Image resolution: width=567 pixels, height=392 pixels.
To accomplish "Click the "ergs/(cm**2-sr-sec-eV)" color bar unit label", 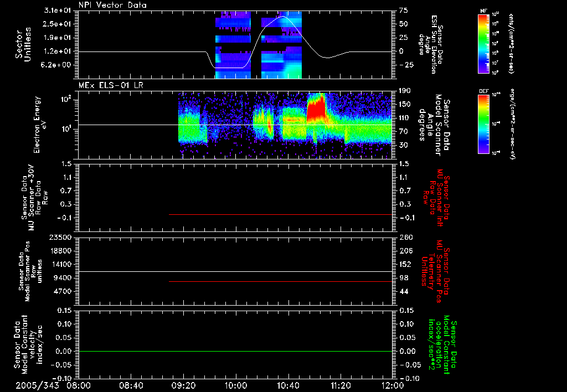I will [x=512, y=124].
